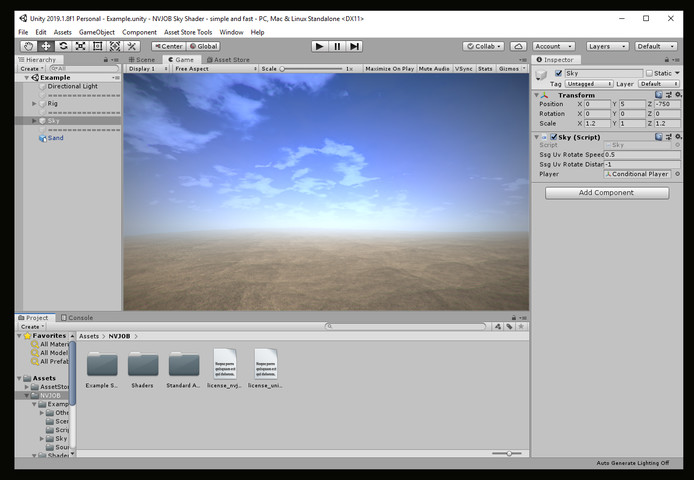This screenshot has width=694, height=480.
Task: Lock the Inspector panel
Action: (667, 59)
